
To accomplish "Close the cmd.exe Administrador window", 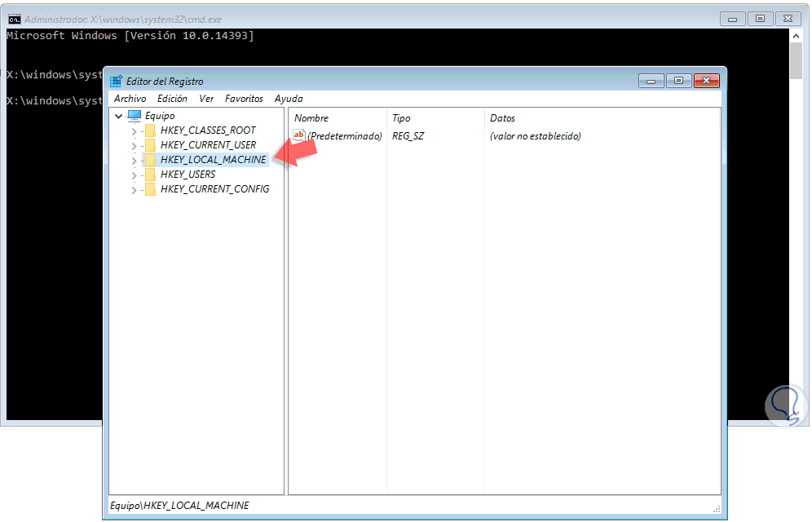I will pyautogui.click(x=788, y=19).
